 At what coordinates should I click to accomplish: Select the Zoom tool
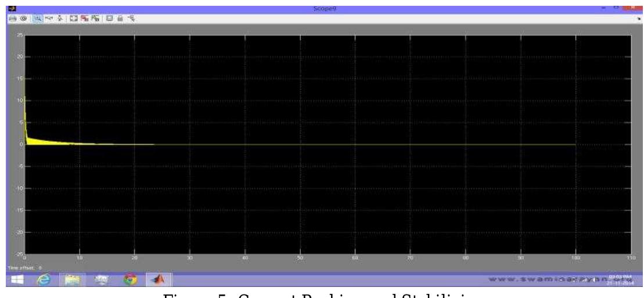37,19
